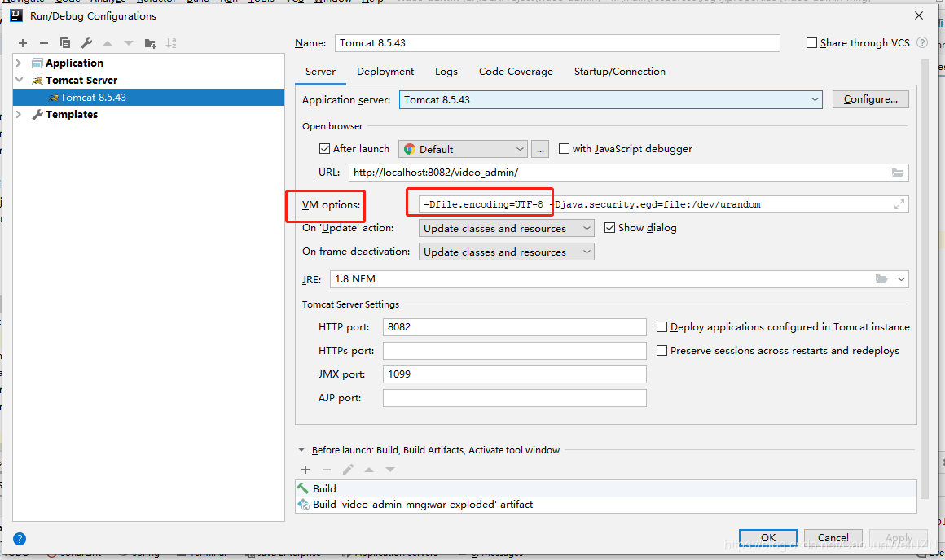Move before-launch task down
The width and height of the screenshot is (945, 560).
(x=390, y=470)
